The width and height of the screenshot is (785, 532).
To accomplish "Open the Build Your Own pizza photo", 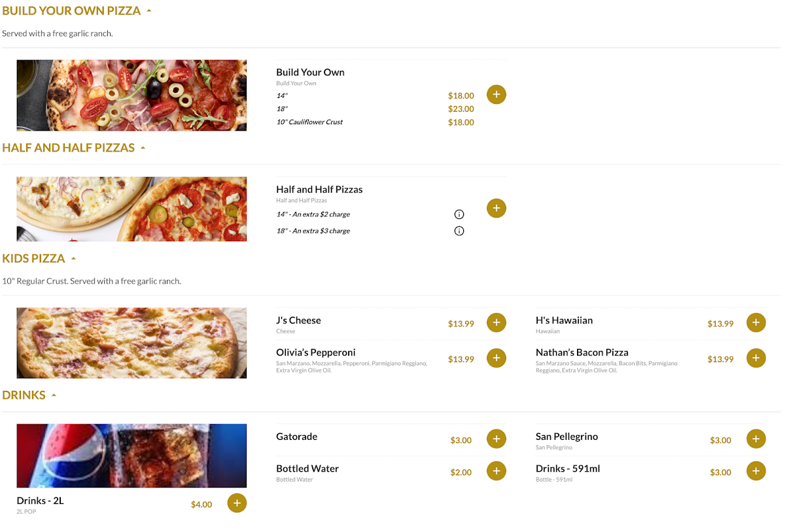I will pyautogui.click(x=131, y=95).
